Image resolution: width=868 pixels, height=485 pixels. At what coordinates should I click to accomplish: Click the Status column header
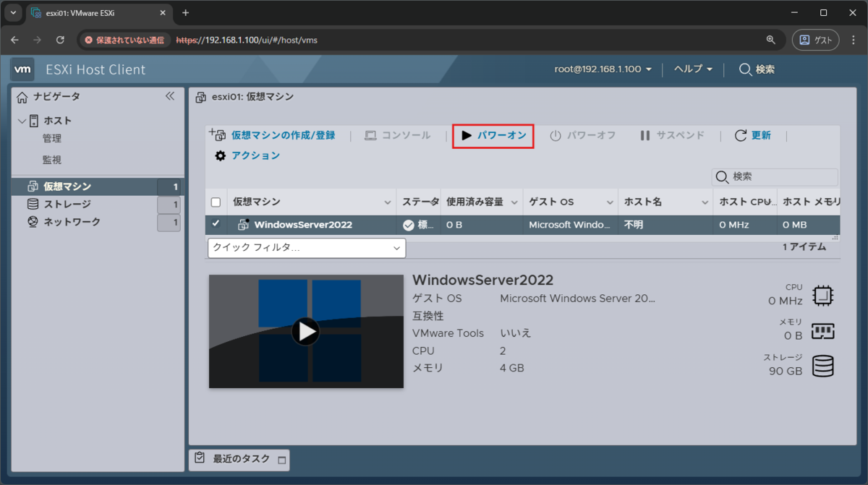tap(420, 202)
